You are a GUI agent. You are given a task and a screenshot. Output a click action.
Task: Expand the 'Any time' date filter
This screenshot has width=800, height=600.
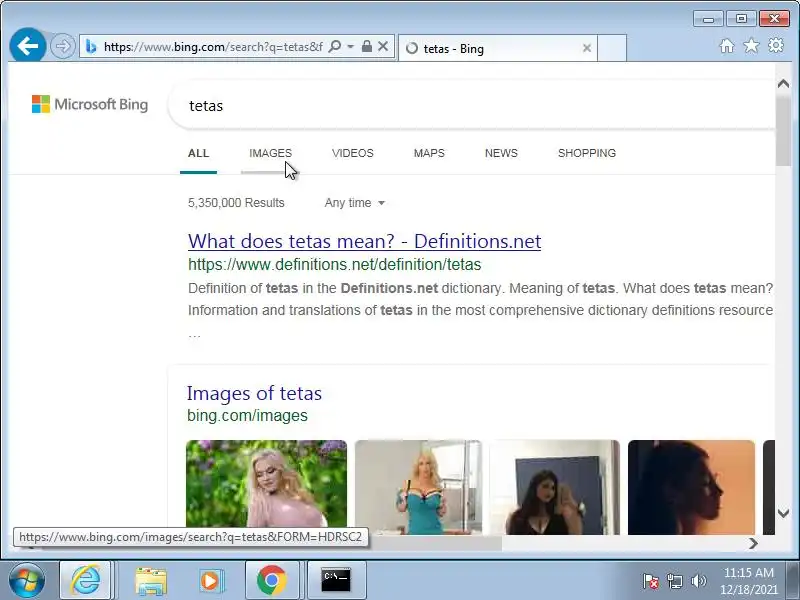tap(355, 203)
